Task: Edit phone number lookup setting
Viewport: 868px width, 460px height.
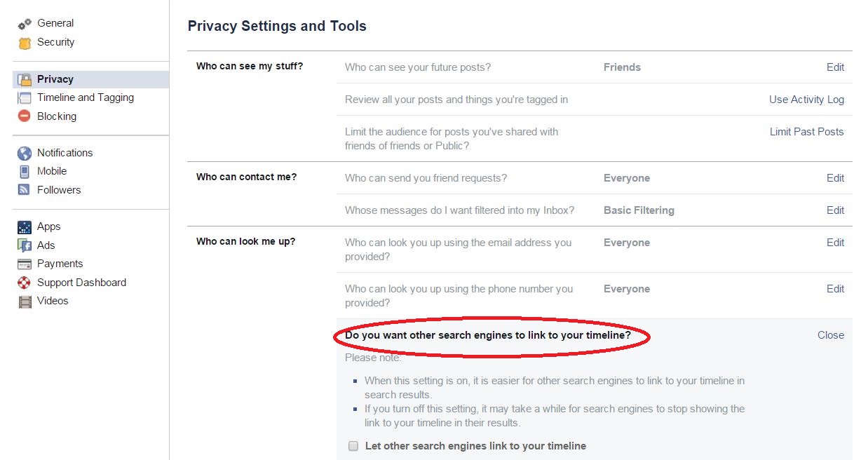Action: click(x=835, y=289)
